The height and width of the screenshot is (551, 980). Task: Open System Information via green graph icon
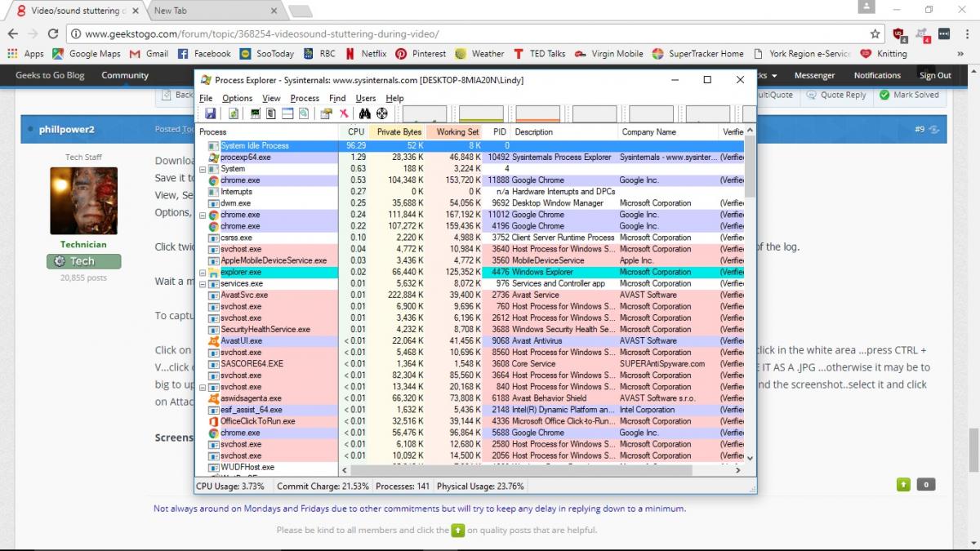pyautogui.click(x=256, y=113)
